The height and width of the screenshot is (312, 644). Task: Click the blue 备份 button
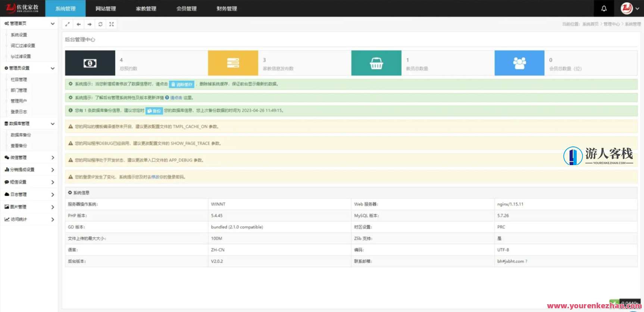pyautogui.click(x=154, y=111)
